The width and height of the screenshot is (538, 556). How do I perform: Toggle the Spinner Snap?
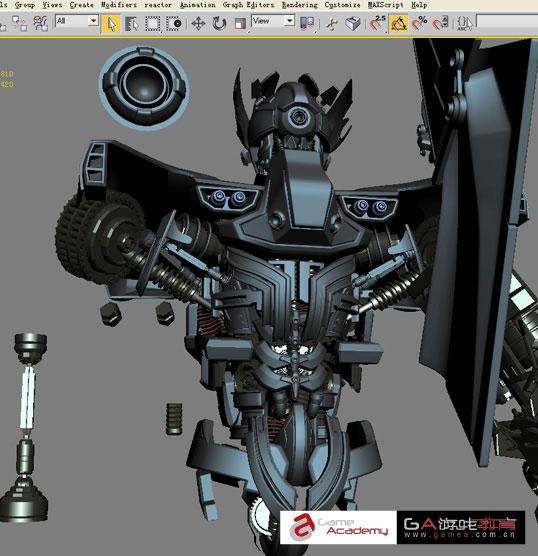(x=440, y=23)
